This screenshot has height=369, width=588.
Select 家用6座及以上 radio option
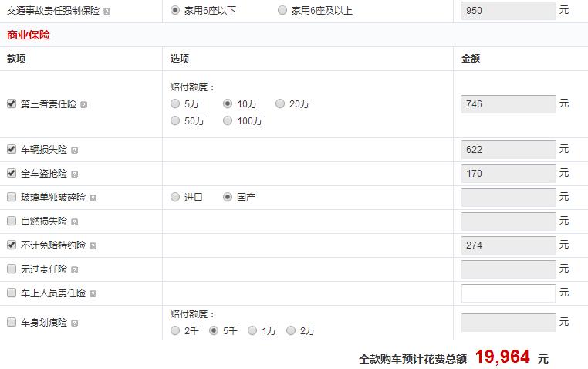click(x=282, y=11)
